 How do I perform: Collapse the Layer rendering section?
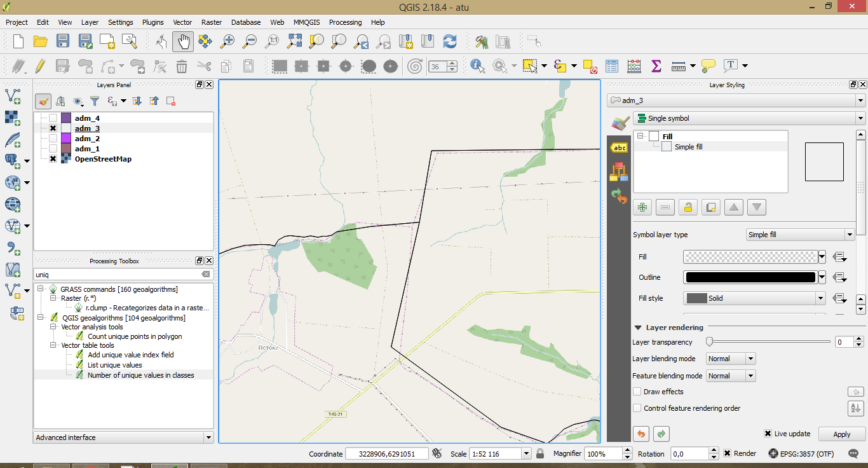click(x=638, y=327)
